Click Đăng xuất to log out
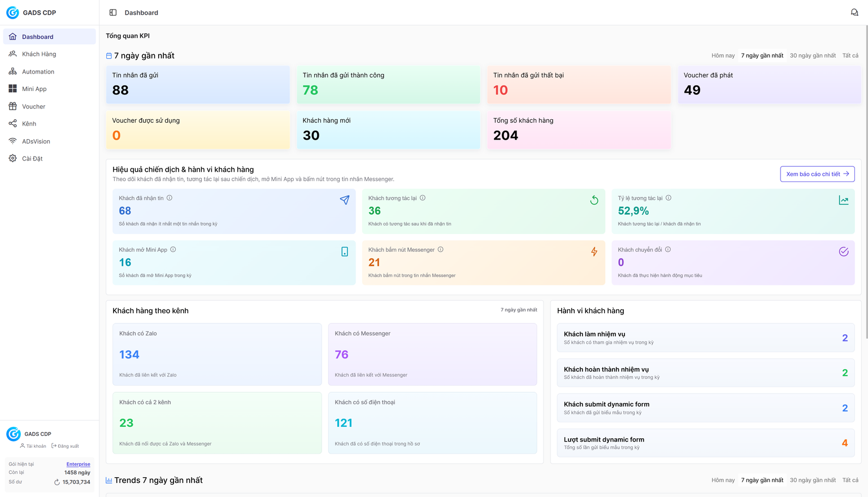The width and height of the screenshot is (868, 497). (65, 446)
